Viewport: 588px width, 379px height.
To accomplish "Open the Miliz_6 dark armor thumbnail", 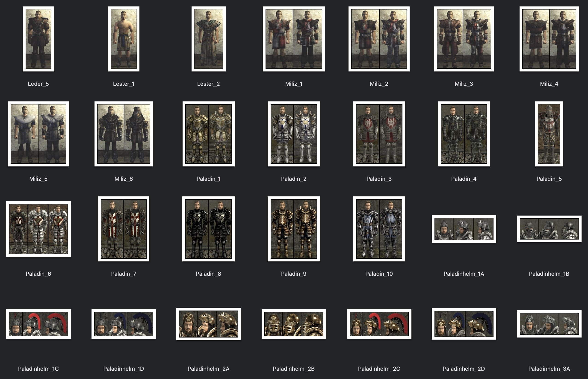I will (124, 134).
